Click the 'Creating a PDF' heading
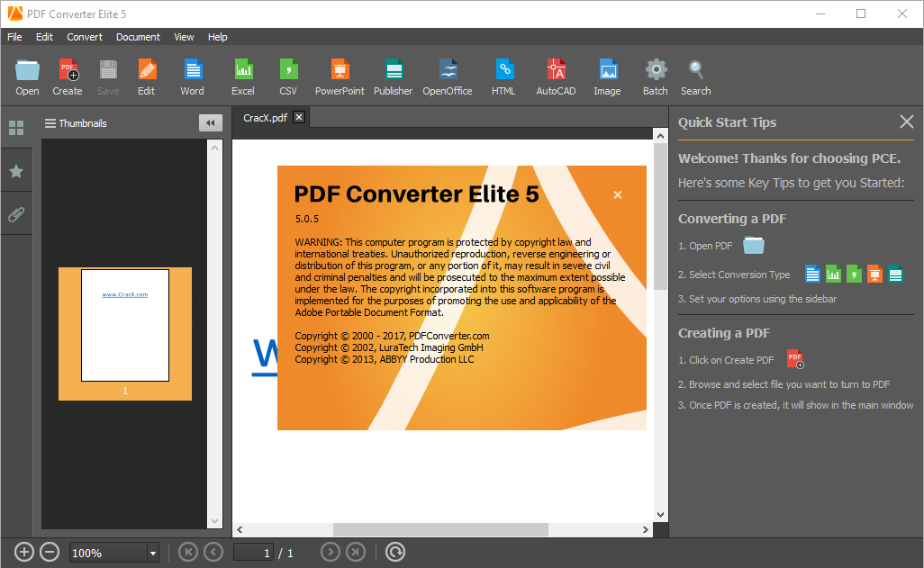The height and width of the screenshot is (568, 924). [724, 333]
